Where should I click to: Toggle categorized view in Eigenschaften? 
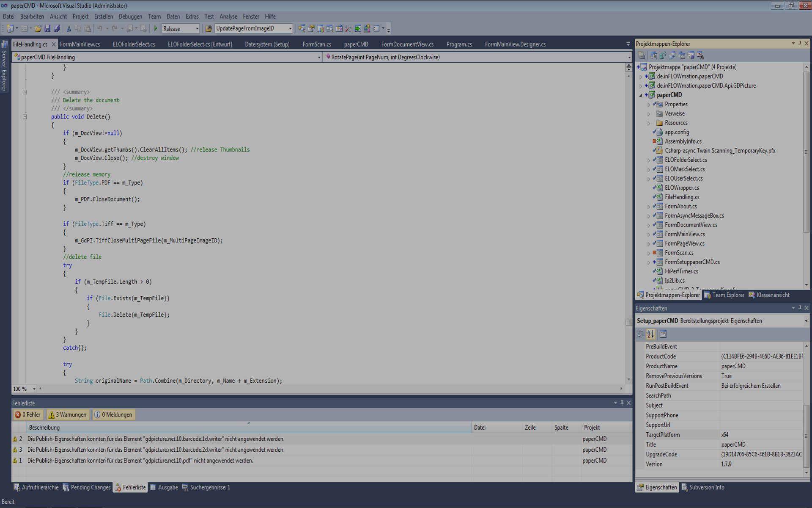641,334
